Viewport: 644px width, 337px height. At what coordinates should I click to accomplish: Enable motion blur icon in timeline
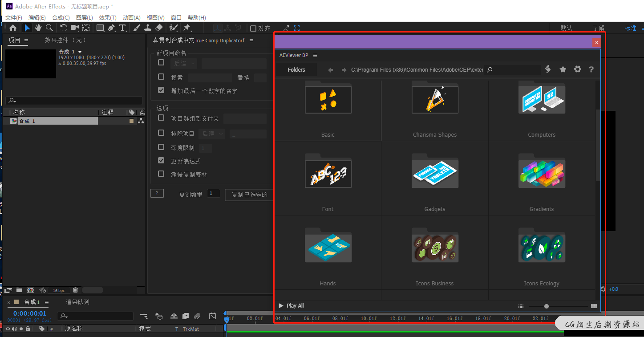(x=197, y=316)
